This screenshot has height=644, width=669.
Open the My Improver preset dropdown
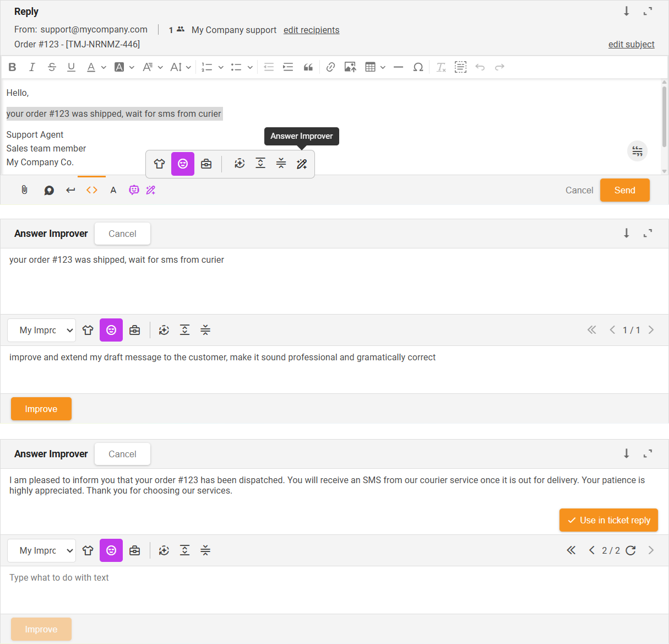[x=41, y=329]
